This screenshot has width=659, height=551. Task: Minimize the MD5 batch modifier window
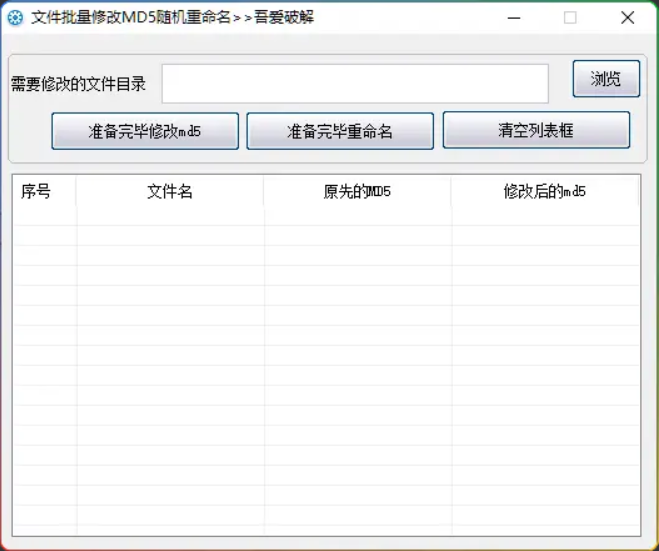513,18
